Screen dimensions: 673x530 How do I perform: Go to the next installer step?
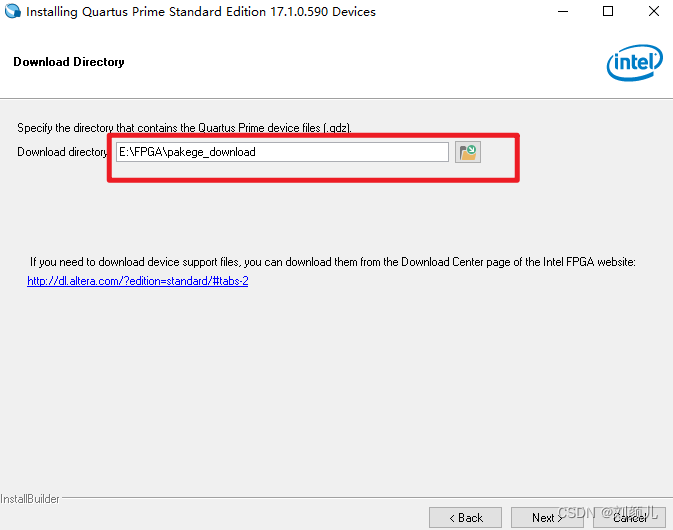point(547,518)
